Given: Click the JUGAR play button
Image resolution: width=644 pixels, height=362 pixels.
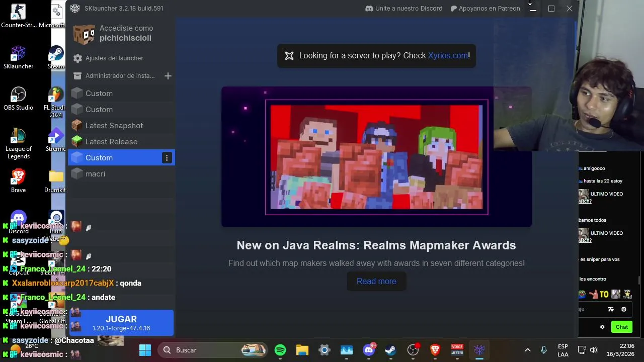Looking at the screenshot, I should pos(121,323).
